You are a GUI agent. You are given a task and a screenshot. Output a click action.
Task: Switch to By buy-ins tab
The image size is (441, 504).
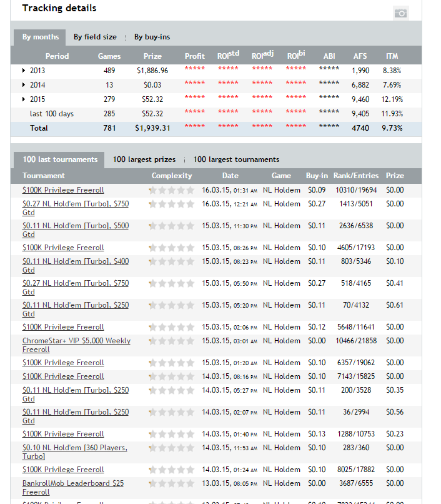click(152, 37)
